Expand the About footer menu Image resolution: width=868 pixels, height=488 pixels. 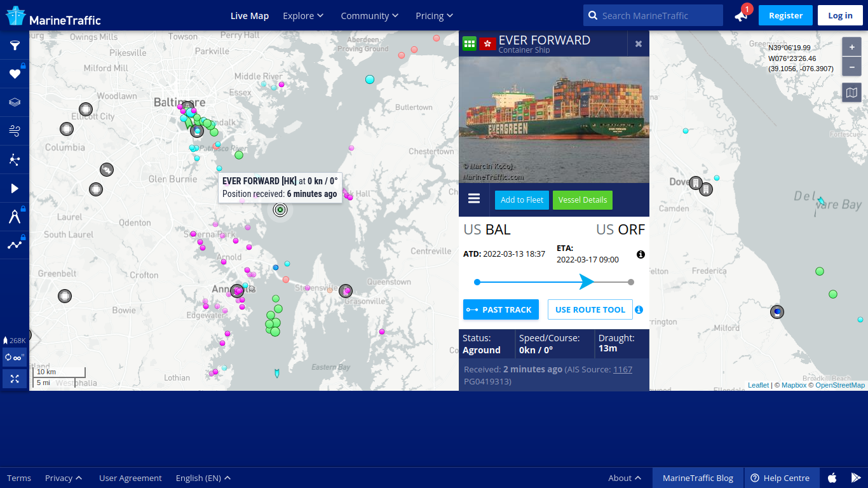coord(625,478)
